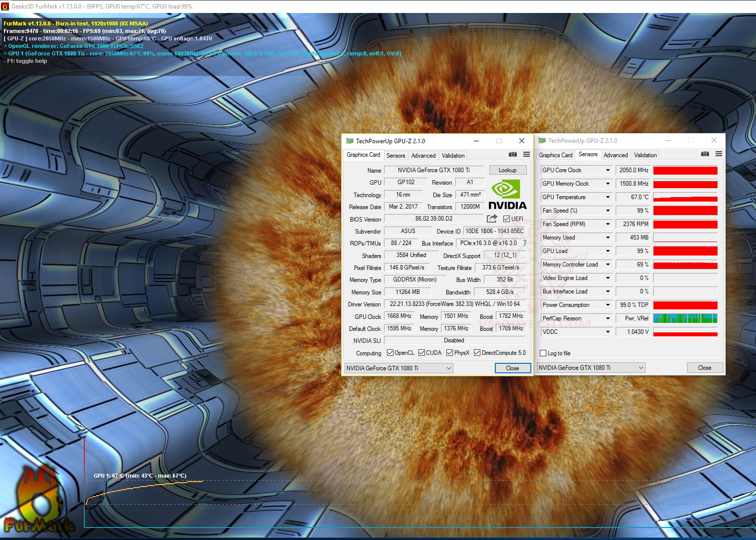Click the Driver Version field
This screenshot has width=756, height=540.
coord(455,304)
